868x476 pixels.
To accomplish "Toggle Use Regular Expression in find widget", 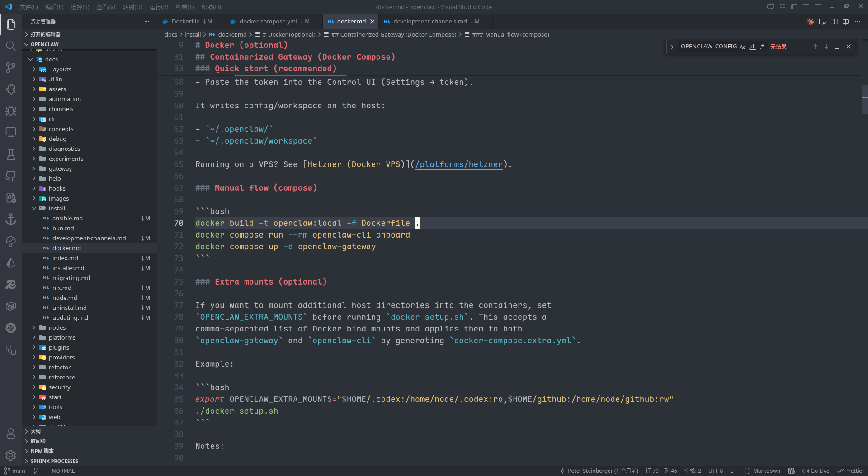I will tap(762, 47).
